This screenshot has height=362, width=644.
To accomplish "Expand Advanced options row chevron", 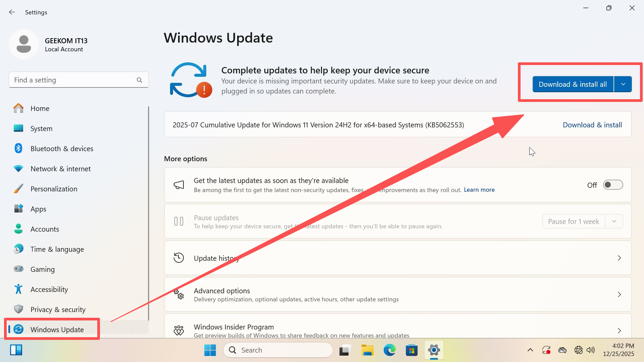I will click(x=619, y=295).
